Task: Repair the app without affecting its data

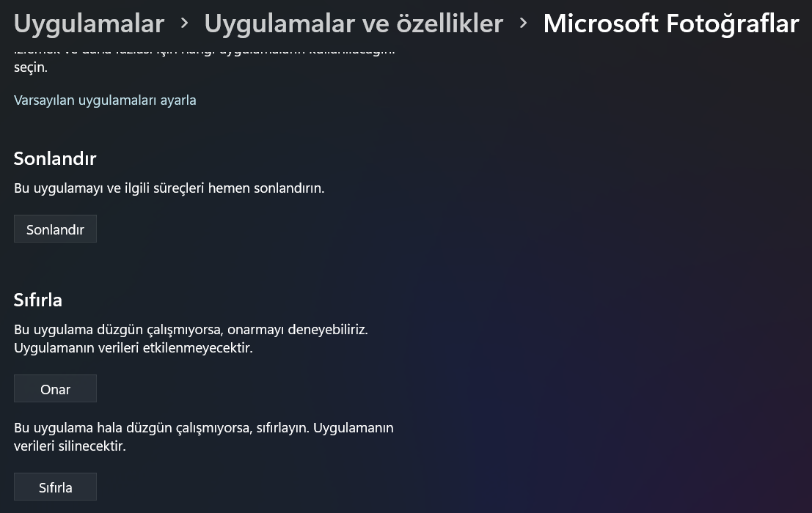Action: point(55,388)
